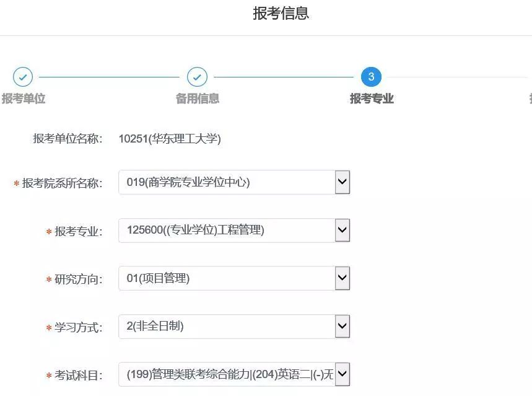Viewport: 532px width, 396px height.
Task: Expand the 研究方向 dropdown arrow
Action: tap(342, 278)
